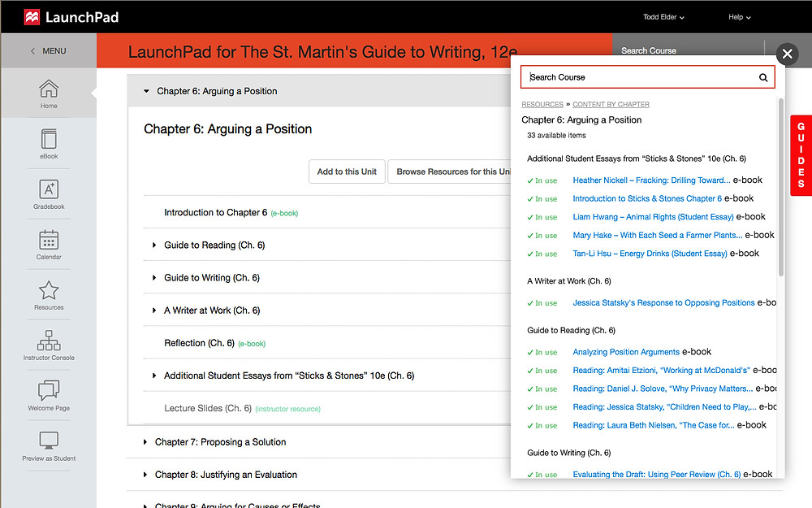This screenshot has height=508, width=812.
Task: Click the search magnifier icon
Action: click(762, 77)
